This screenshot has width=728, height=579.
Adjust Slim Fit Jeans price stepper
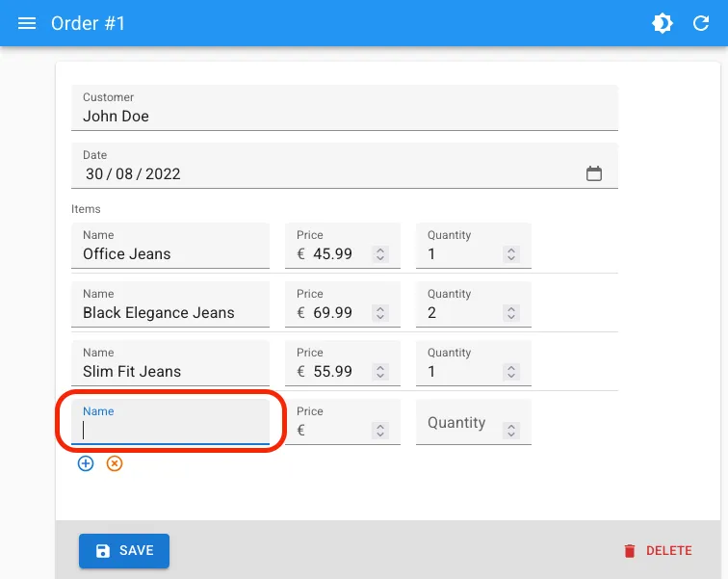(380, 372)
